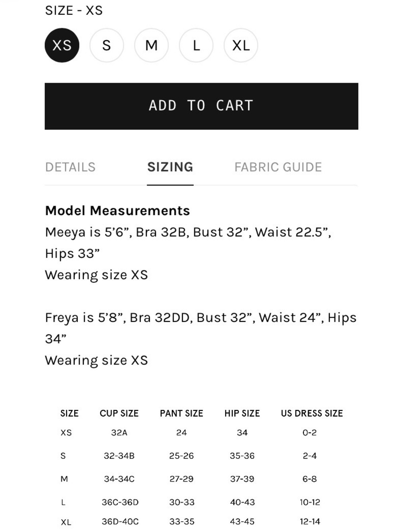Click the US DRESS SIZE column header
Viewport: 399px width, 532px height.
(x=312, y=413)
